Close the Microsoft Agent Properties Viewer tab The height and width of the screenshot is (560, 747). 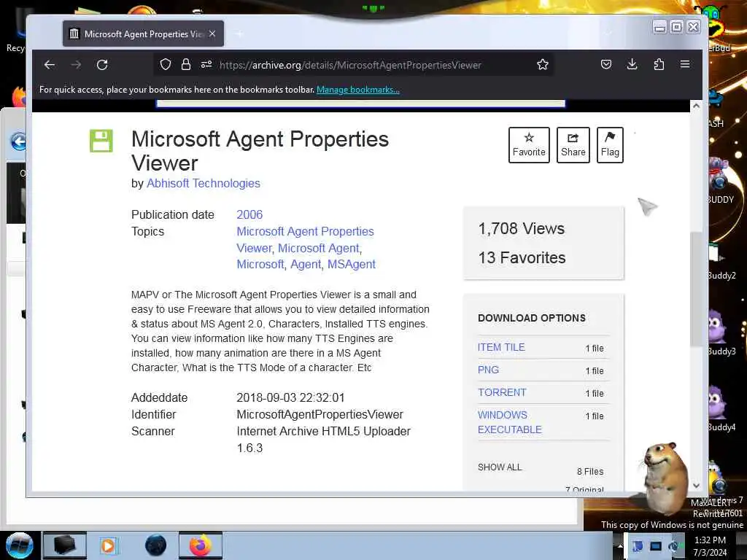click(x=212, y=34)
